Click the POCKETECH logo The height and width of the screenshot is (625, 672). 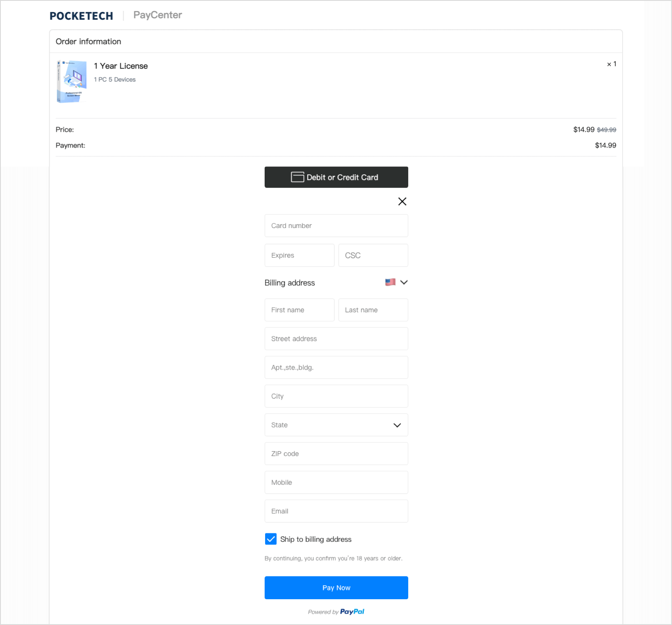(81, 16)
